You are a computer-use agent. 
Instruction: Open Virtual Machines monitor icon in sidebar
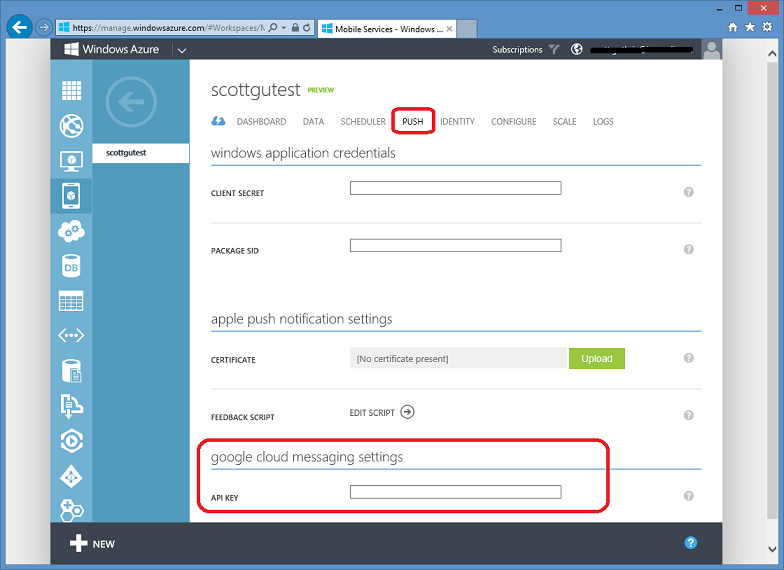pyautogui.click(x=71, y=161)
